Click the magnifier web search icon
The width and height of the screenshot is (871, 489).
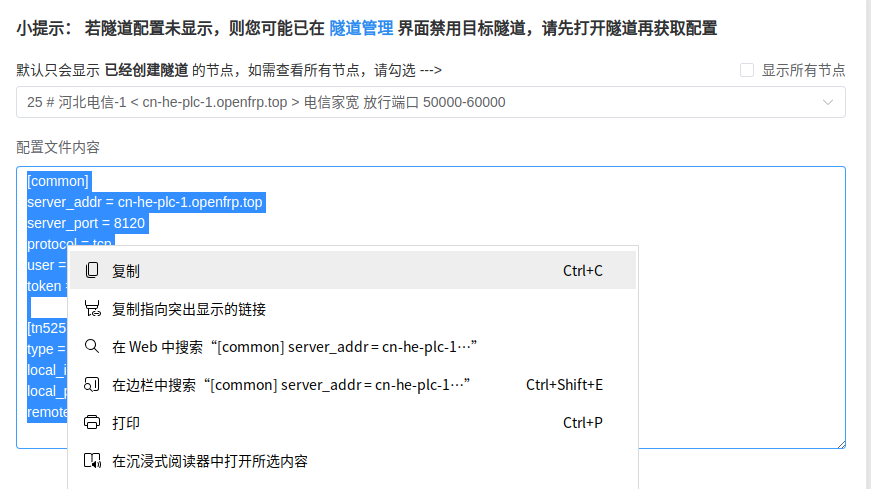(92, 347)
